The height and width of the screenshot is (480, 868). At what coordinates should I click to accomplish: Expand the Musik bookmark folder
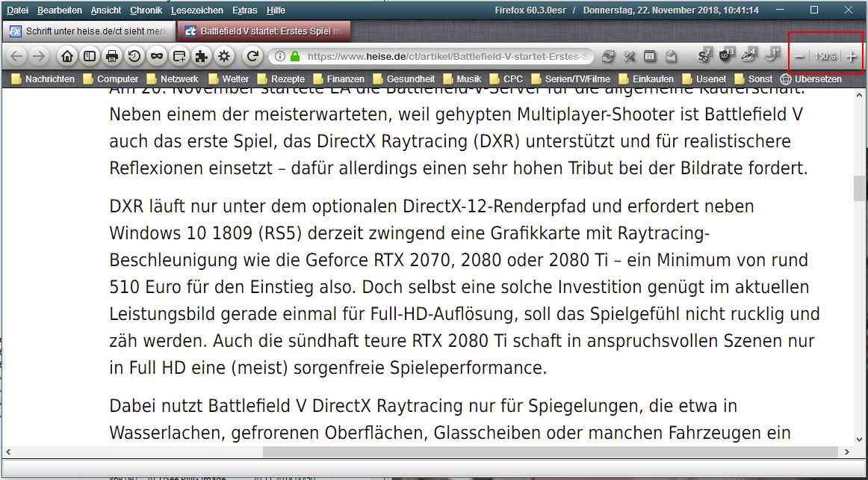462,79
